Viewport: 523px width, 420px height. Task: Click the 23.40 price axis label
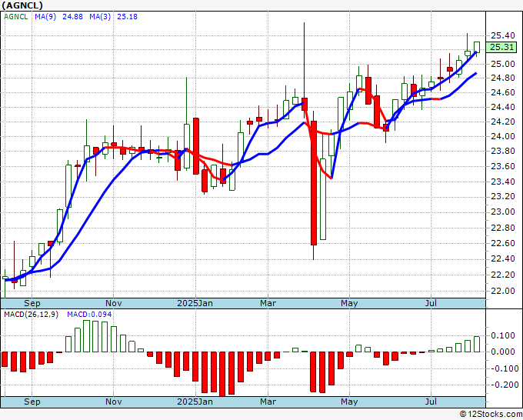(503, 182)
